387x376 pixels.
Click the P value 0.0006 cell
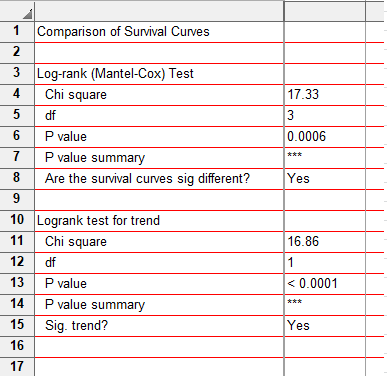325,137
